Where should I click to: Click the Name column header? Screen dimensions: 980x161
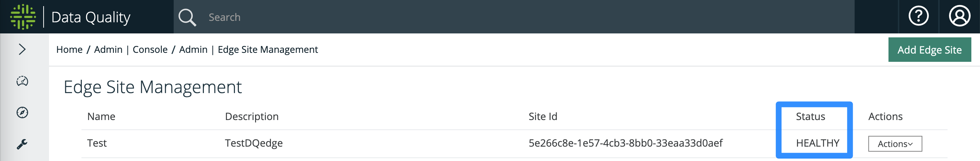point(101,116)
